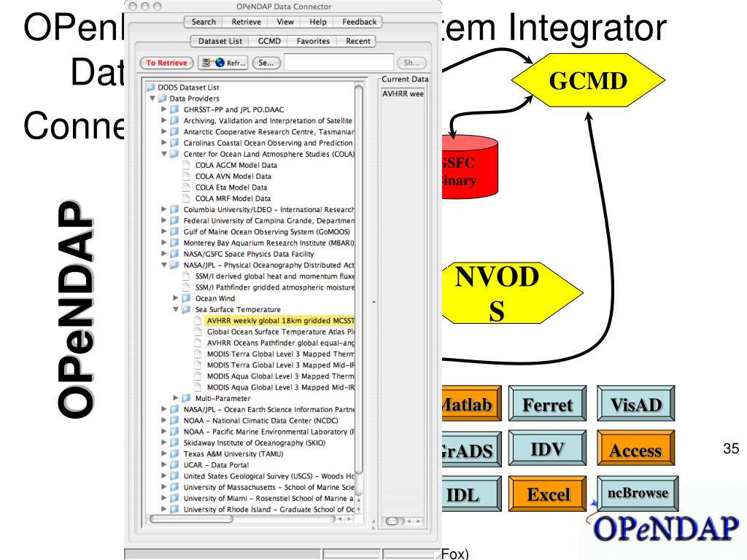Click the Refresh globe button
The image size is (747, 560).
pyautogui.click(x=223, y=63)
